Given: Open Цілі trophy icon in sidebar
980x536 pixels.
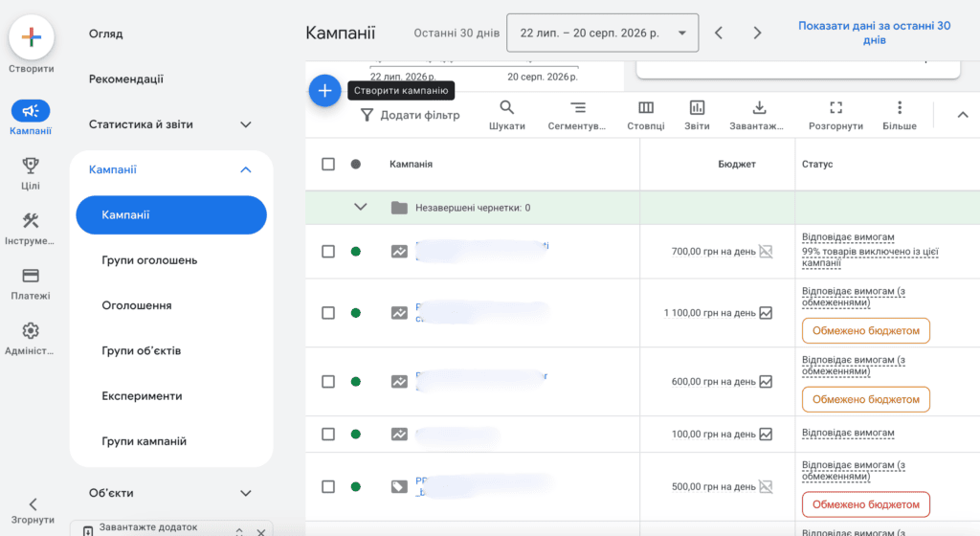Looking at the screenshot, I should pos(31,173).
